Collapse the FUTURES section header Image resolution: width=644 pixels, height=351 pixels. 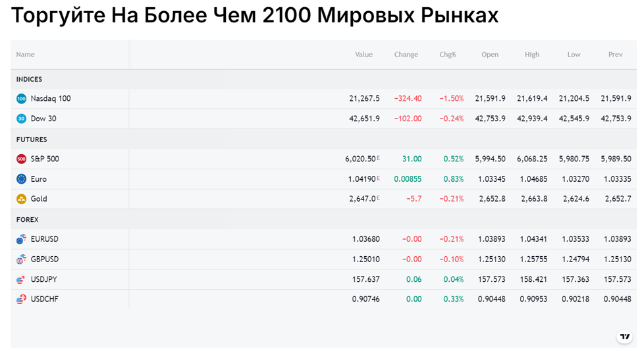coord(32,140)
